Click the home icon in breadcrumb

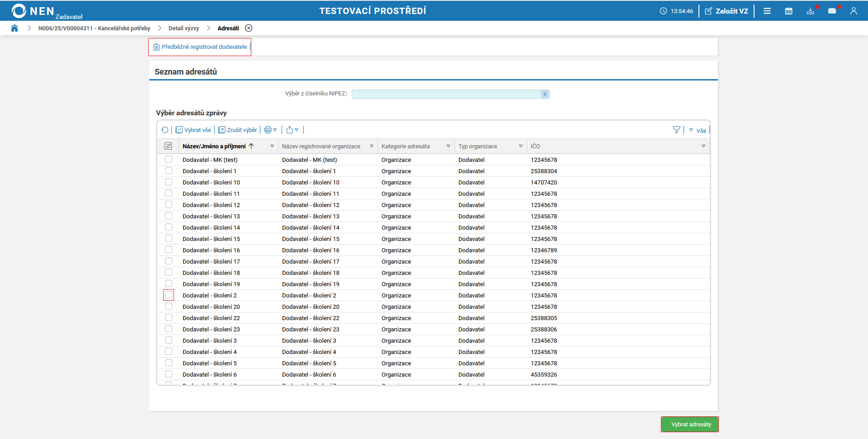coord(14,28)
